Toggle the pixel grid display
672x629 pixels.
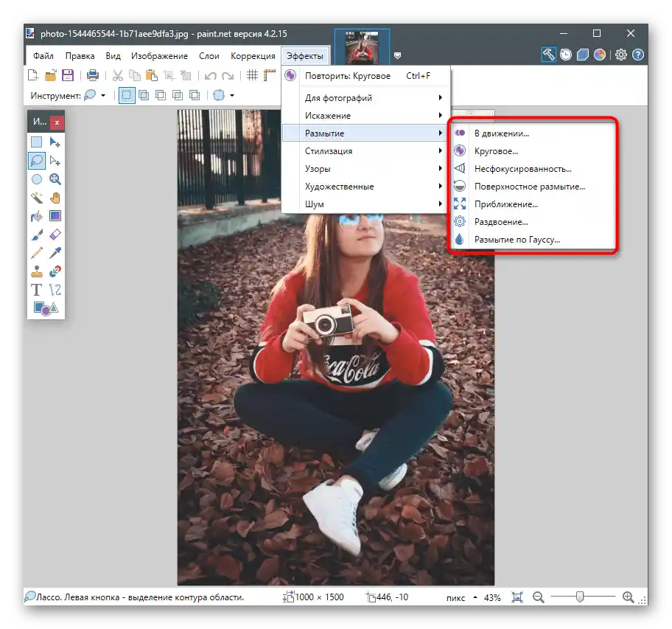pyautogui.click(x=253, y=75)
